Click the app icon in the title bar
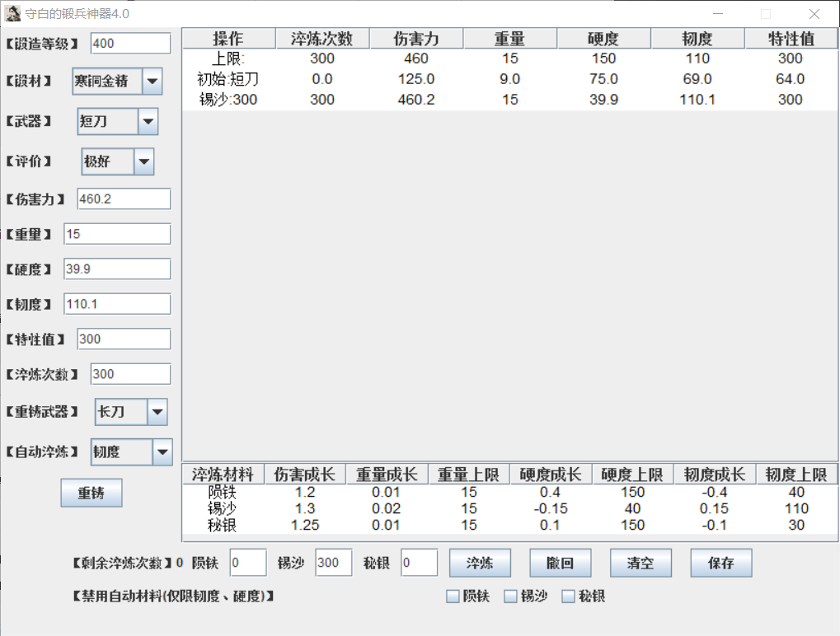Screen dimensions: 840x636 (12, 13)
